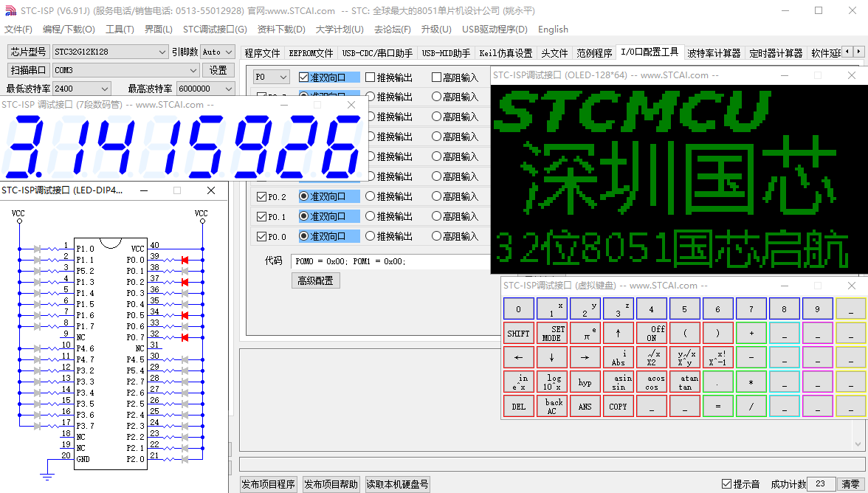Click the 读取本机硬盘号 button
This screenshot has height=493, width=868.
coord(397,484)
